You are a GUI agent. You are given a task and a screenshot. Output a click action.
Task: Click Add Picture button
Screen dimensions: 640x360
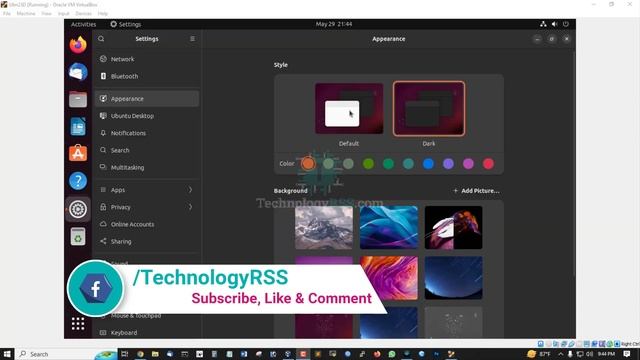coord(476,191)
